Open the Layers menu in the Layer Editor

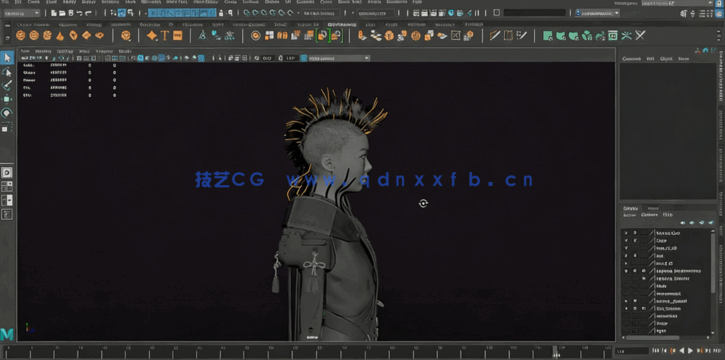click(x=629, y=215)
